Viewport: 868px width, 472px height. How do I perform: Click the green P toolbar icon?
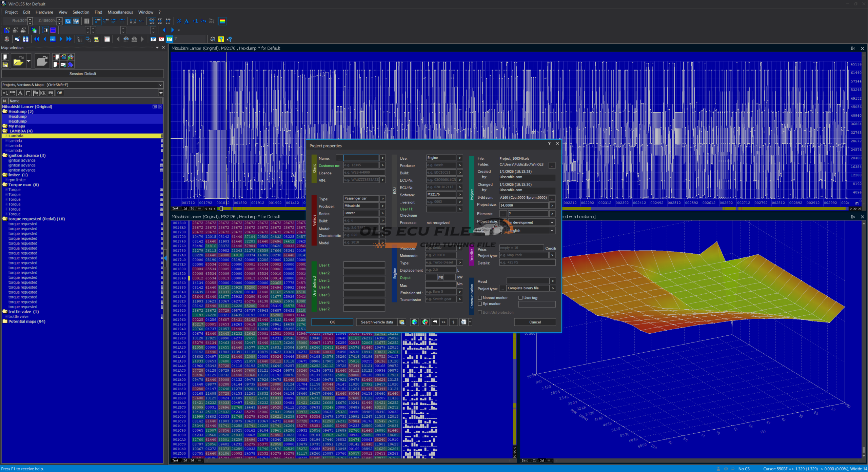coord(169,39)
